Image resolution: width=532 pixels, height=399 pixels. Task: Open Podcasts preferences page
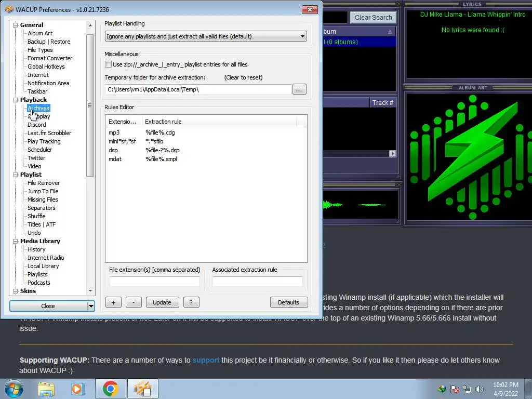pos(38,283)
